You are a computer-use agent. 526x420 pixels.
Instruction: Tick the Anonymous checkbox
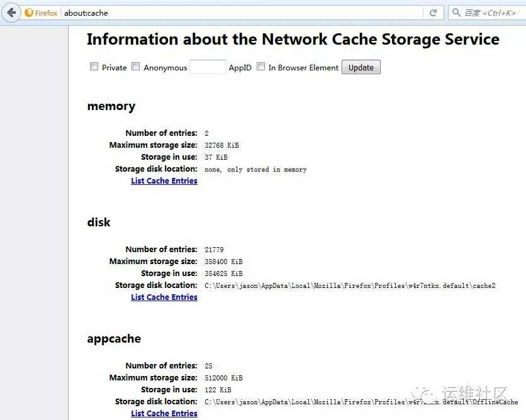click(135, 67)
